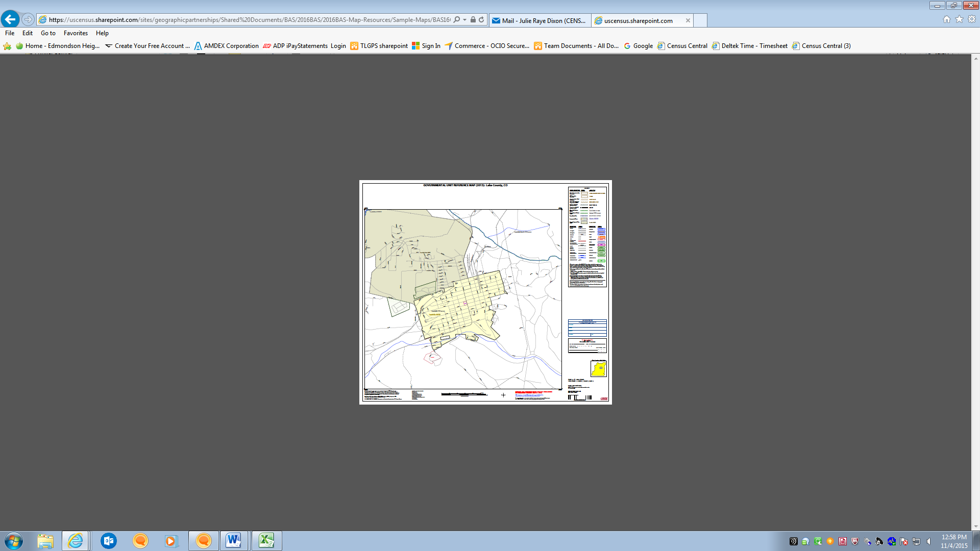Click the Lake County map thumbnail page
This screenshot has width=980, height=551.
(485, 292)
